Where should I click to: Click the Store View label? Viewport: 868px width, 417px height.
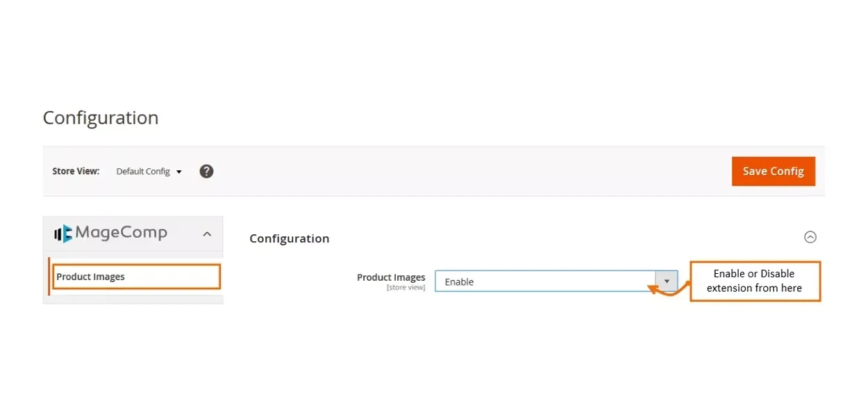pyautogui.click(x=76, y=171)
